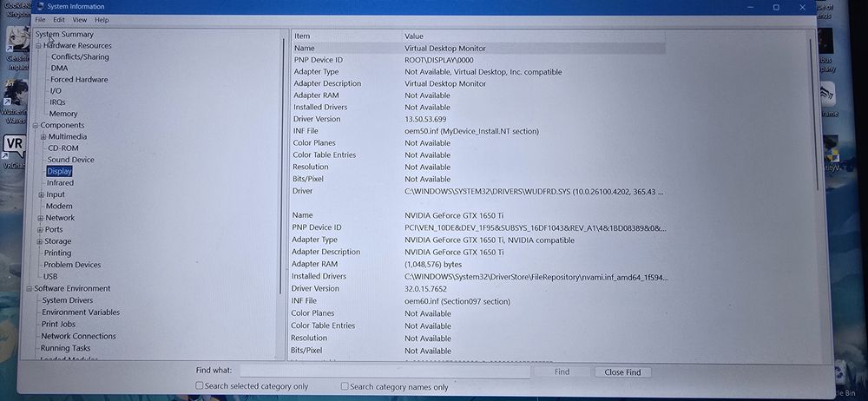Expand the Ports node
Image resolution: width=868 pixels, height=401 pixels.
40,230
